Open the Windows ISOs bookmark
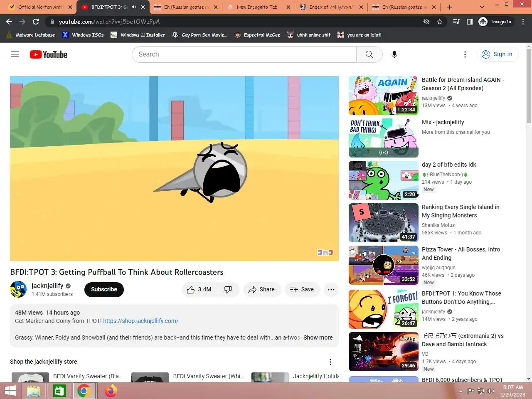The image size is (532, 399). click(83, 35)
